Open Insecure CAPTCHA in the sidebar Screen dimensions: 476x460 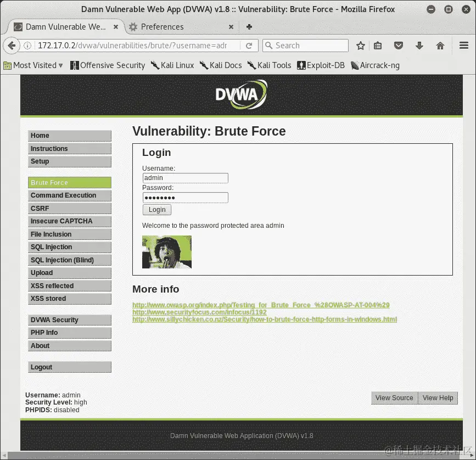70,221
